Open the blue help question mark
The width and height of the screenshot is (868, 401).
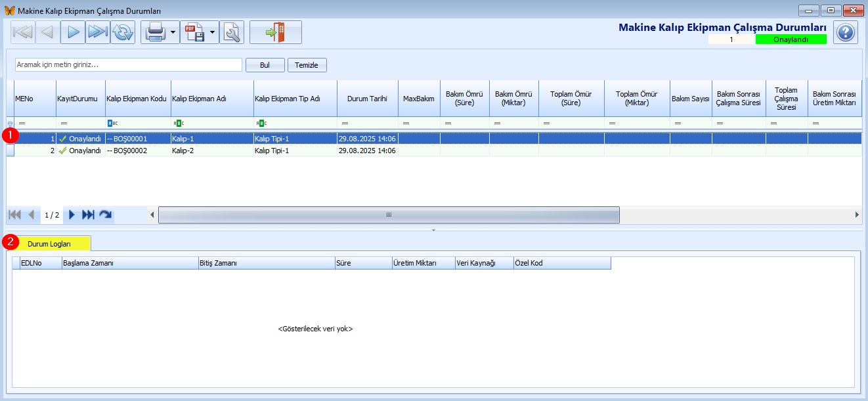tap(846, 32)
